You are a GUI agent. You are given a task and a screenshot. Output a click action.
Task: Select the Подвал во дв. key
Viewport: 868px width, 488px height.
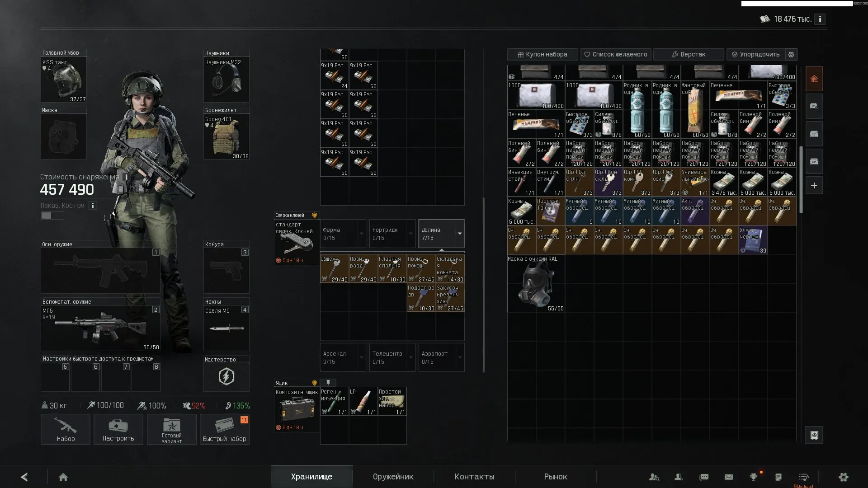coord(421,298)
